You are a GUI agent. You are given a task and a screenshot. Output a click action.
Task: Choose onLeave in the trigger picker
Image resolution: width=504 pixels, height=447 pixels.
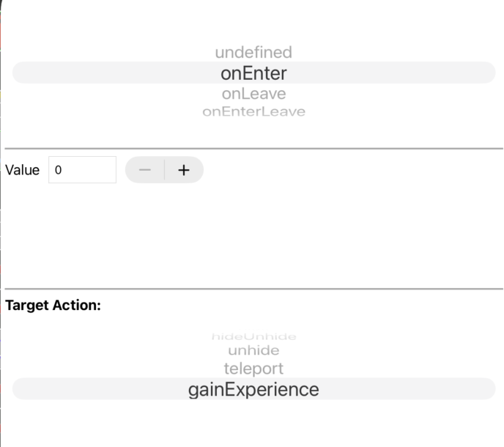coord(253,94)
